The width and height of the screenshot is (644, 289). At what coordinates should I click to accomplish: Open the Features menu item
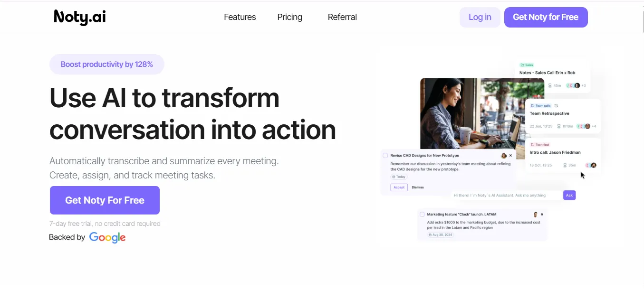point(240,17)
